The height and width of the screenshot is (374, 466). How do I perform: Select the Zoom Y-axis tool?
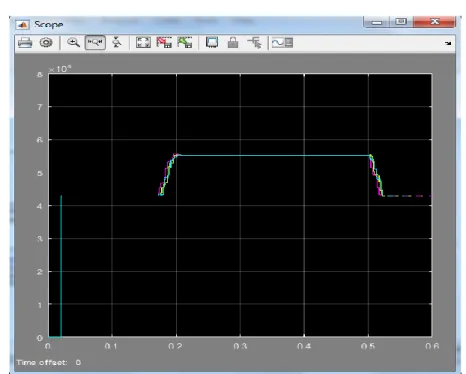(117, 43)
